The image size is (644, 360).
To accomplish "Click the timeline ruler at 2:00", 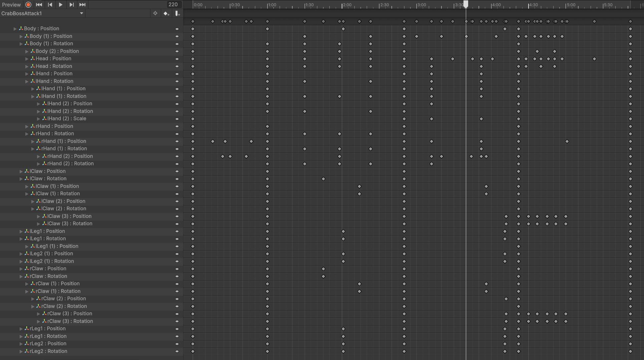I will [x=342, y=5].
